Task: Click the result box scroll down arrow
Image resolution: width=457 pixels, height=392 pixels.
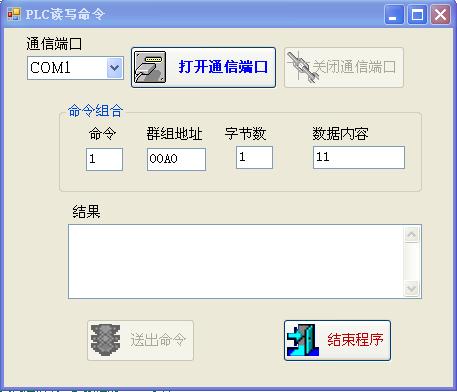Action: 412,288
